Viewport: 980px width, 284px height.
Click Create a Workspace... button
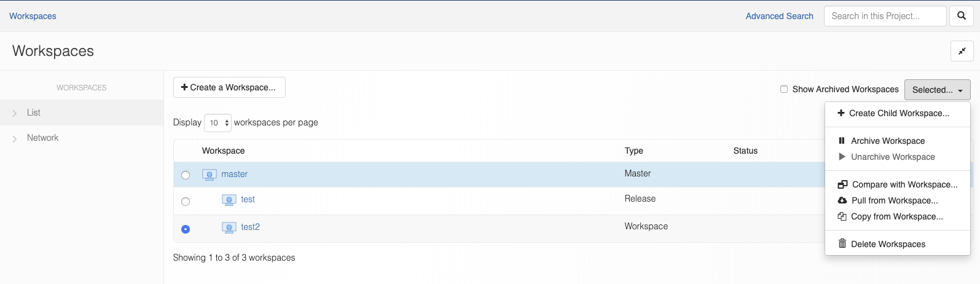(x=229, y=87)
